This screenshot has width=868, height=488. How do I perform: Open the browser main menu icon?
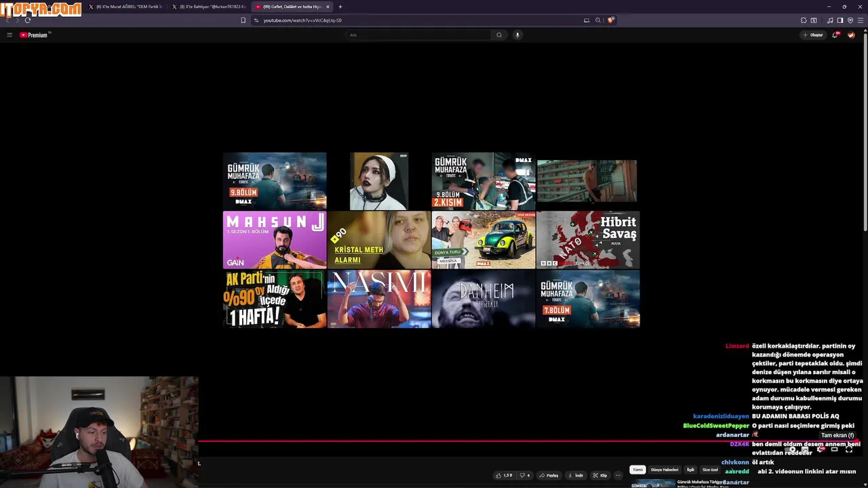861,20
